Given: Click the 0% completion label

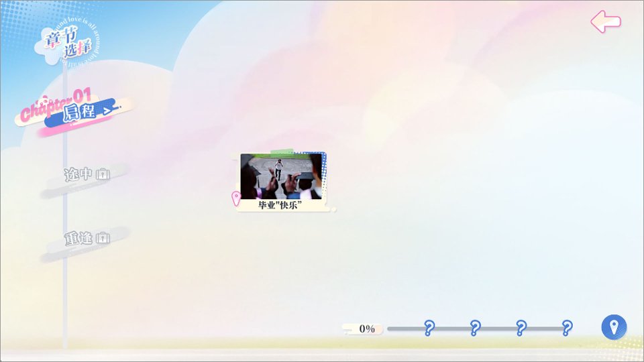Looking at the screenshot, I should point(367,328).
